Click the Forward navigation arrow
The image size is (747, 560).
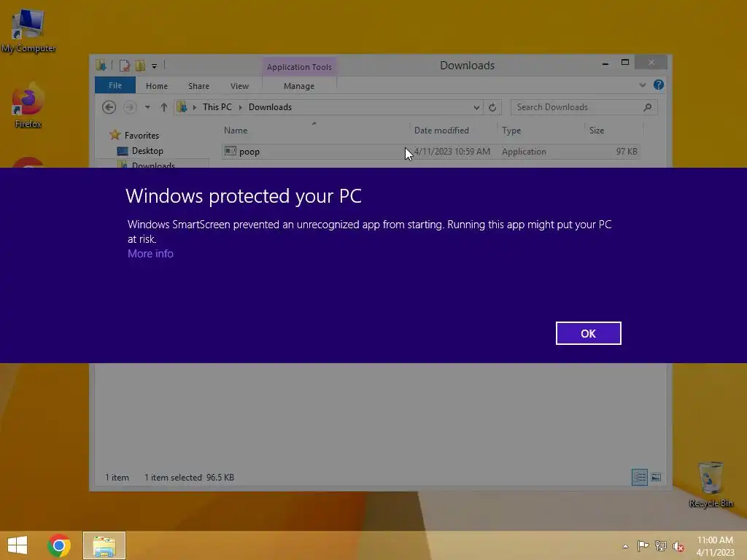pos(130,107)
